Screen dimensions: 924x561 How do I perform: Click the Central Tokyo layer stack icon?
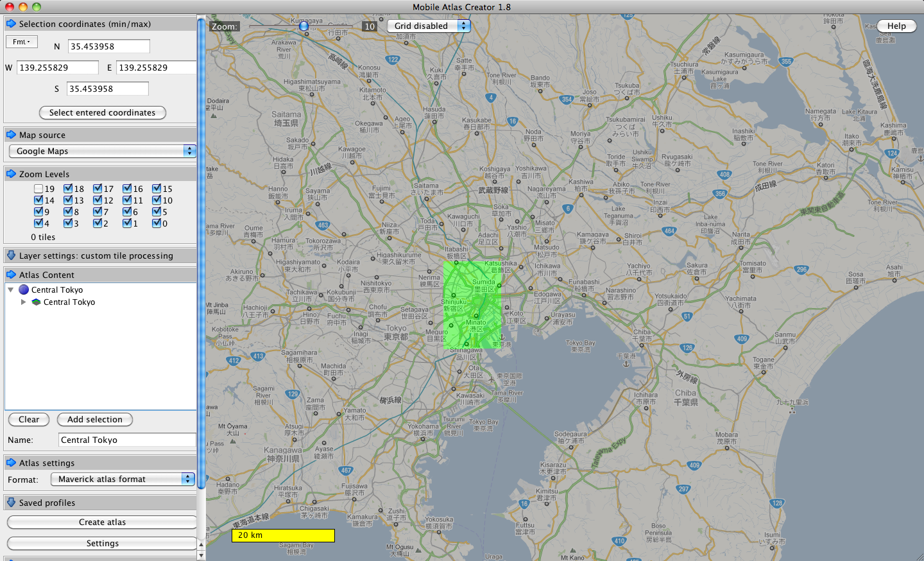click(x=36, y=302)
